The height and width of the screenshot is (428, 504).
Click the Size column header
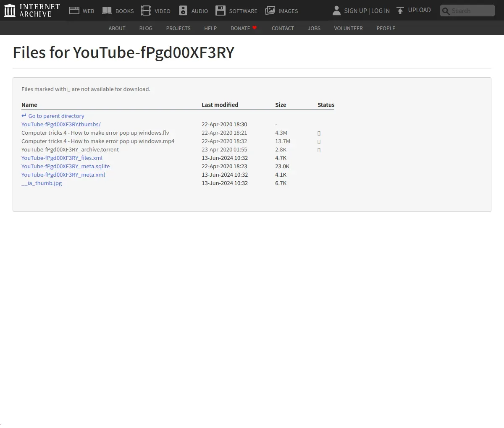281,105
